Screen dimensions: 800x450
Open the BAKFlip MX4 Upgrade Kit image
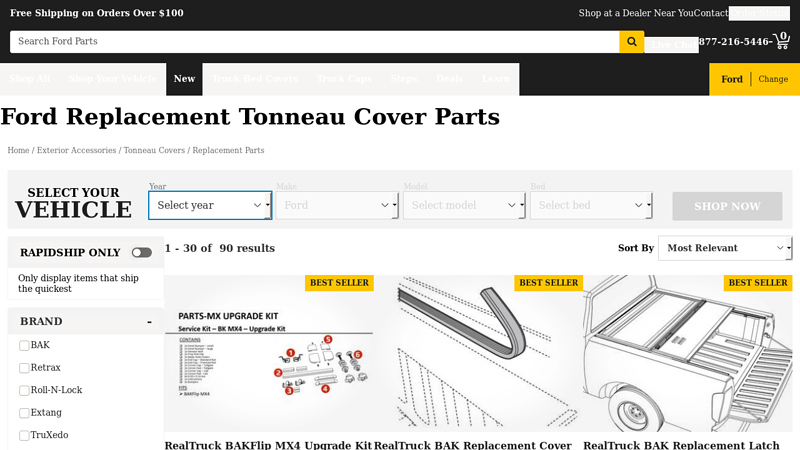[x=269, y=353]
